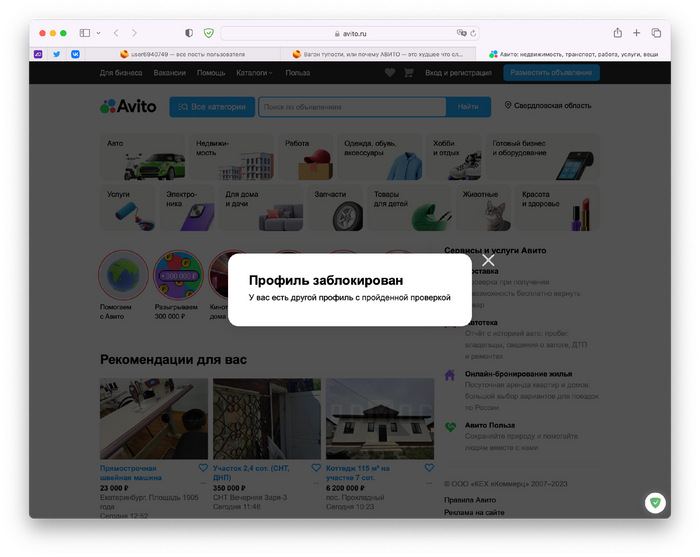
Task: Click the 'Найти' search button
Action: coord(468,107)
